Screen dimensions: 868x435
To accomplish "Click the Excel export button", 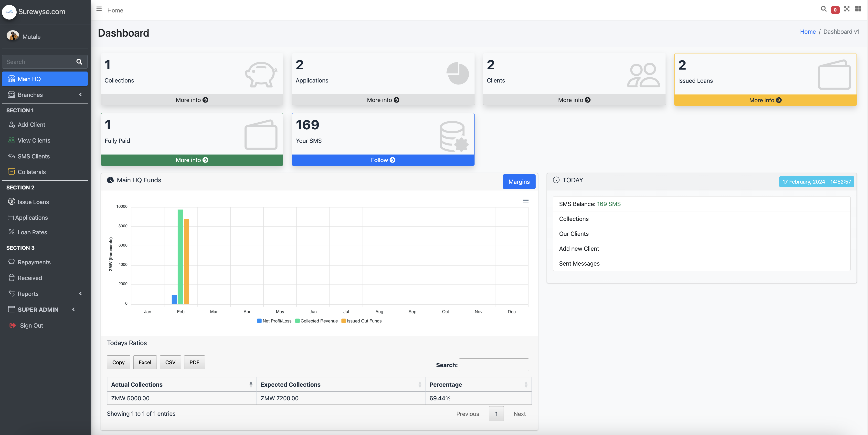I will coord(145,362).
